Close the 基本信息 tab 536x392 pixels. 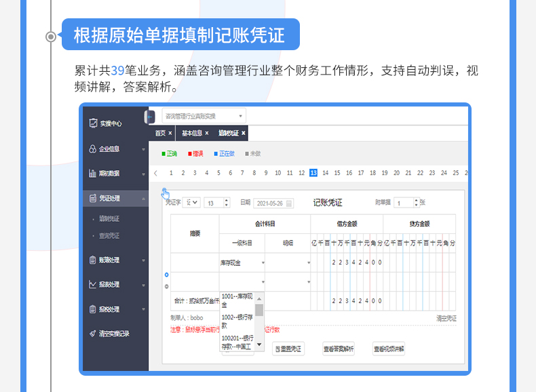click(x=207, y=134)
